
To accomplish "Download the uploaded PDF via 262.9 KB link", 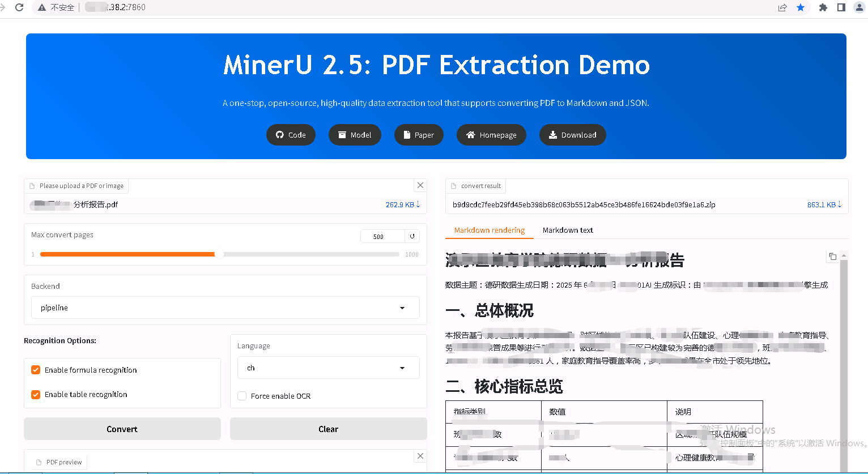I will [x=402, y=204].
